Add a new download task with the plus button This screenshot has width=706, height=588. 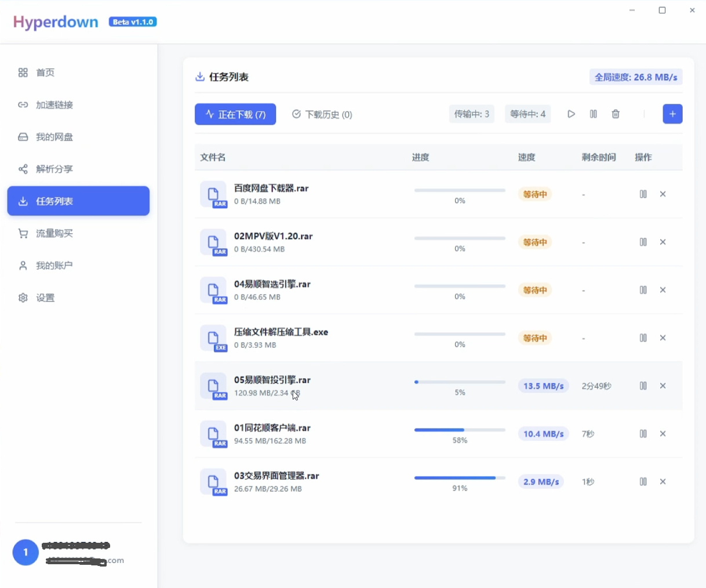(x=672, y=114)
